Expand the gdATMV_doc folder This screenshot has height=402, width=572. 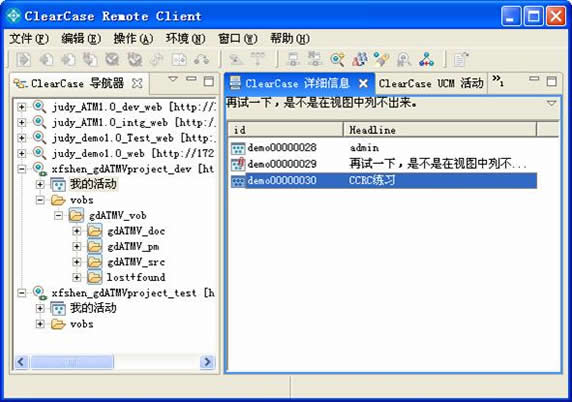[x=76, y=231]
